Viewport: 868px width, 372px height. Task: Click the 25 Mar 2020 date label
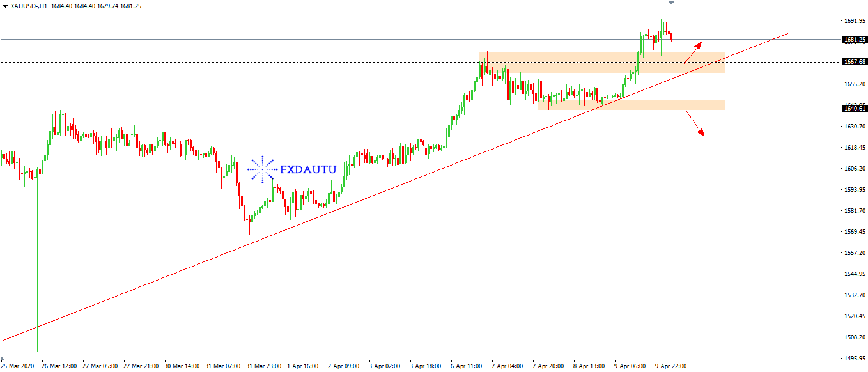tap(17, 366)
